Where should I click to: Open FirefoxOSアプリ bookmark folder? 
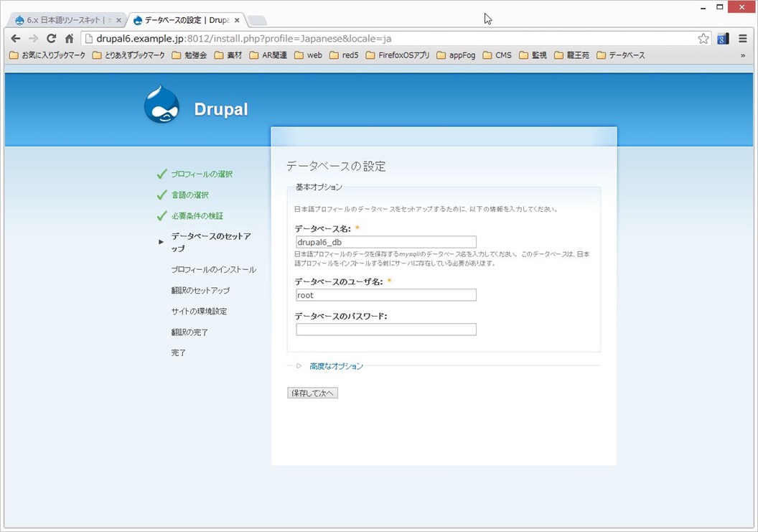[398, 55]
